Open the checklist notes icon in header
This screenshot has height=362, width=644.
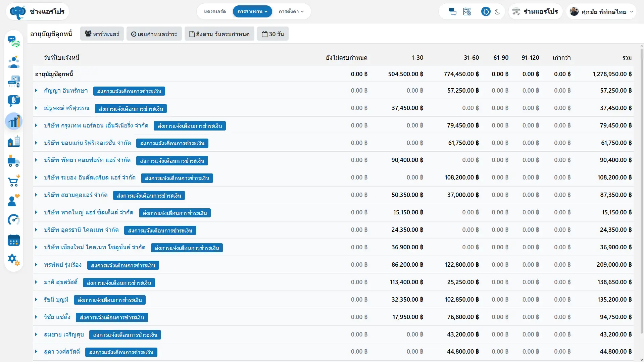point(467,12)
